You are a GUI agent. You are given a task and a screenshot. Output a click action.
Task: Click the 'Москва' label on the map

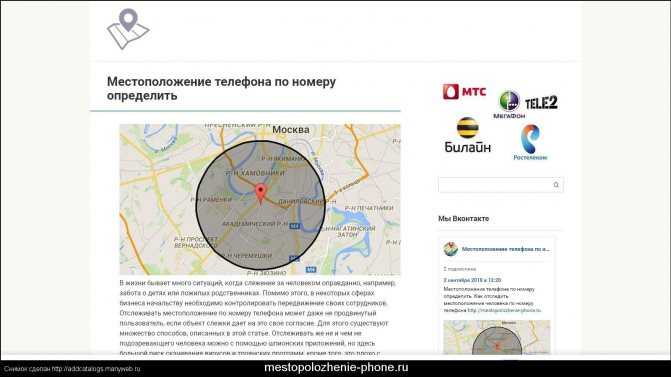pos(291,130)
